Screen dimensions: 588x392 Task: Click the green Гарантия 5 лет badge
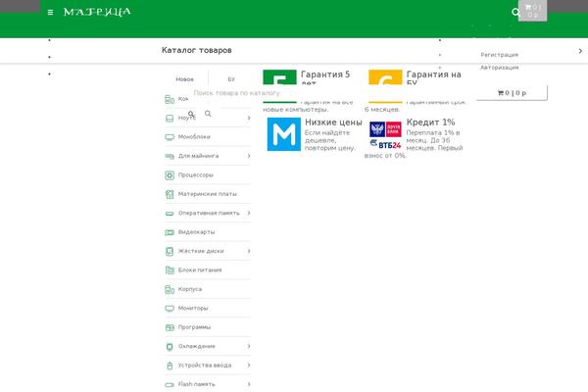pyautogui.click(x=279, y=76)
